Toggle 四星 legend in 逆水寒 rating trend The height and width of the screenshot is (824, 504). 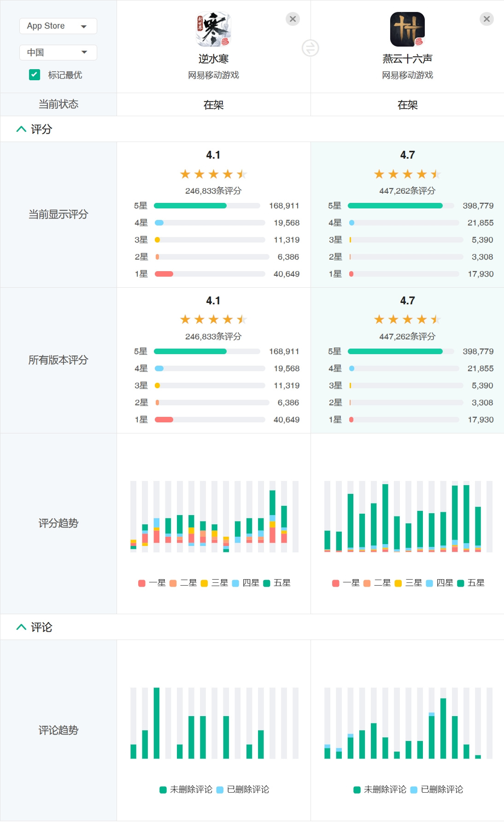pyautogui.click(x=246, y=583)
